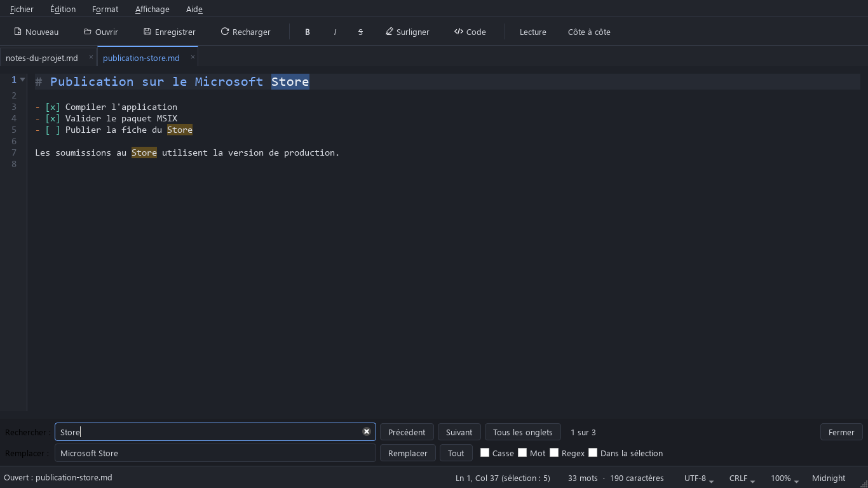The image size is (868, 488).
Task: Switch to Lecture reading mode
Action: [x=533, y=32]
